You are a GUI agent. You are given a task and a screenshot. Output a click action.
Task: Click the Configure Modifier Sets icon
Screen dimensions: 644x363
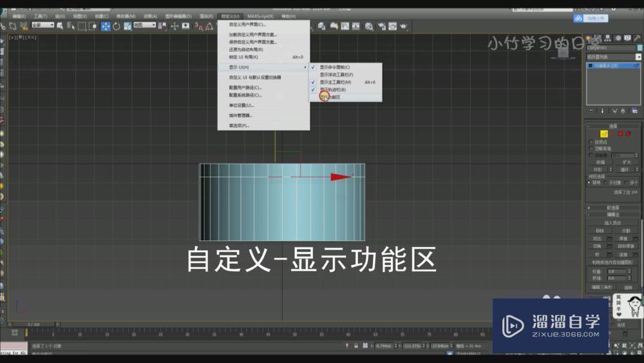(634, 111)
